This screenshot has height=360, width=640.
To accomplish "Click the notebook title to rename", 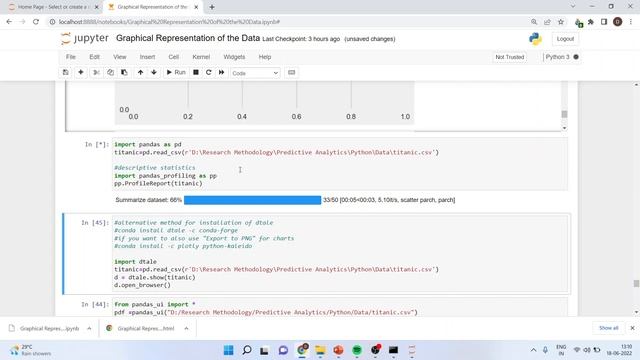I will [x=188, y=38].
